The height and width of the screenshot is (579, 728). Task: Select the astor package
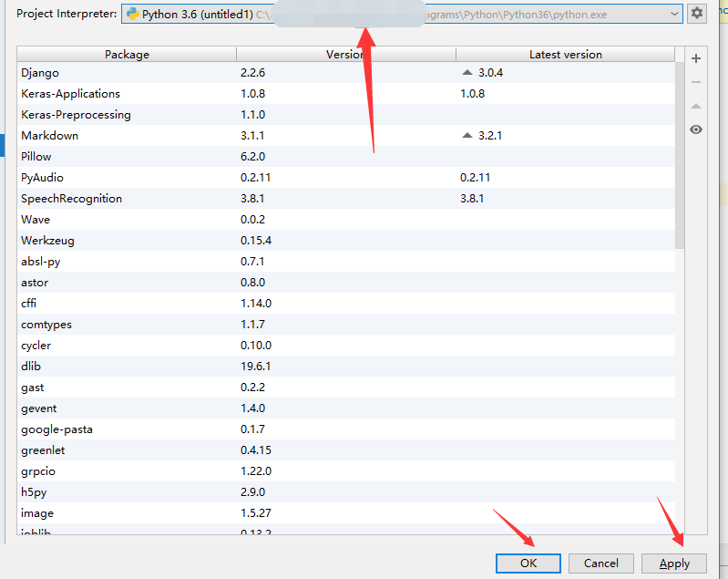click(346, 282)
